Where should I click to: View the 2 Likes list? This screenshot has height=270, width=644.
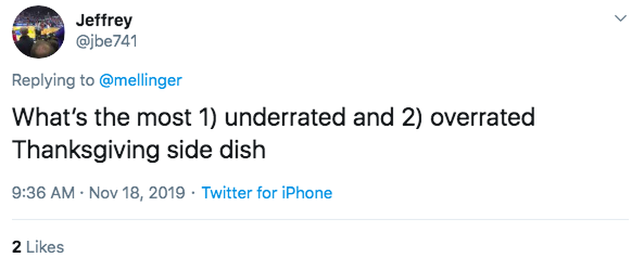pyautogui.click(x=38, y=247)
